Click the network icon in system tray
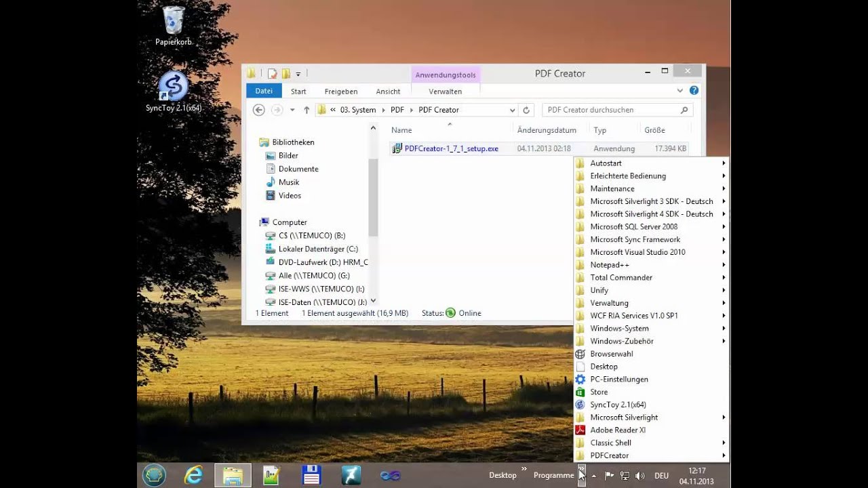Viewport: 868px width, 488px height. pyautogui.click(x=625, y=476)
